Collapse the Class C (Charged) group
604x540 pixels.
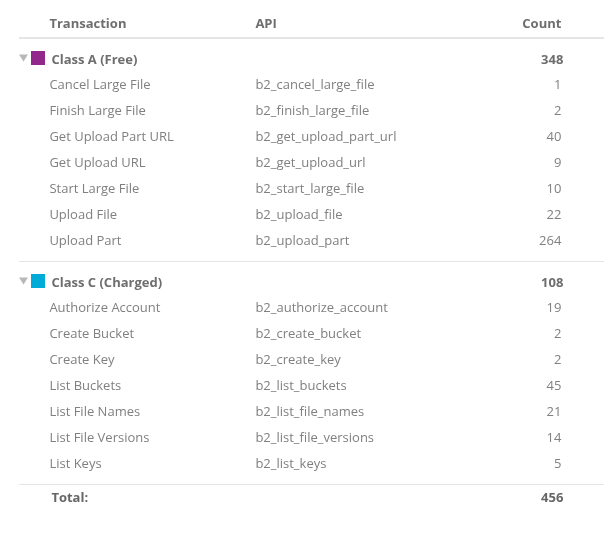(x=23, y=281)
